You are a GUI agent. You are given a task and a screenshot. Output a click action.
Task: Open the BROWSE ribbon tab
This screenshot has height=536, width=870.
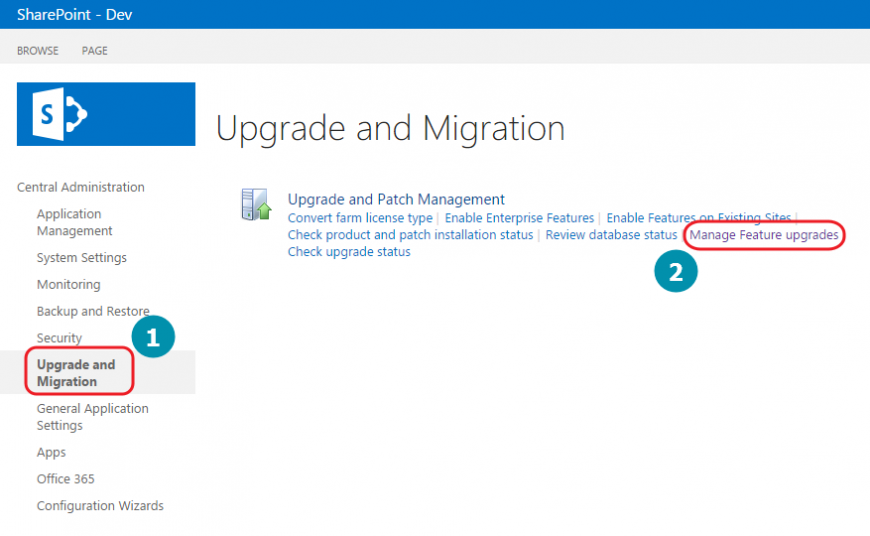(38, 51)
